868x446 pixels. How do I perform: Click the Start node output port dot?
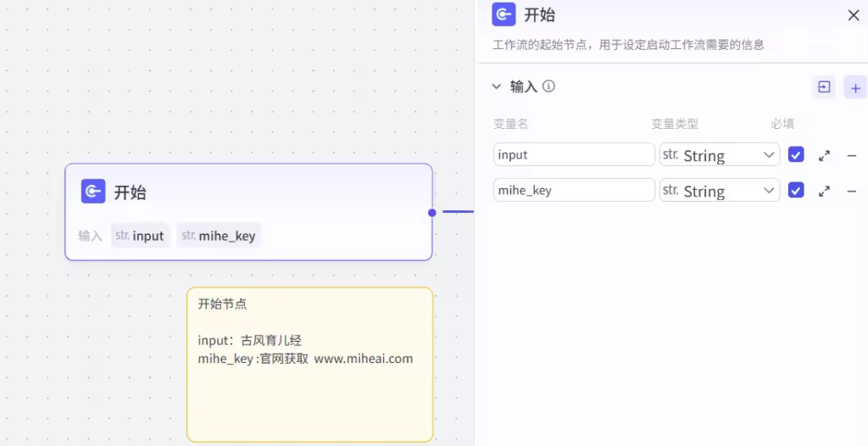click(x=432, y=212)
